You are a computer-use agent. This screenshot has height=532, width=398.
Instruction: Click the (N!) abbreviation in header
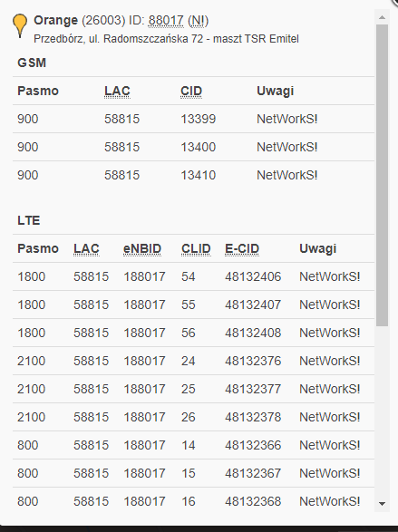199,21
